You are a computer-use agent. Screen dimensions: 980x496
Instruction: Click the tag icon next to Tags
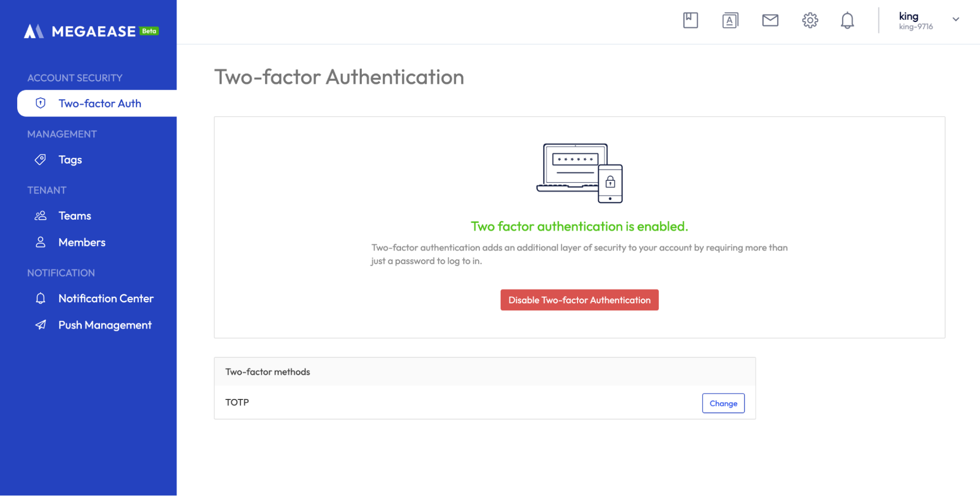[41, 160]
